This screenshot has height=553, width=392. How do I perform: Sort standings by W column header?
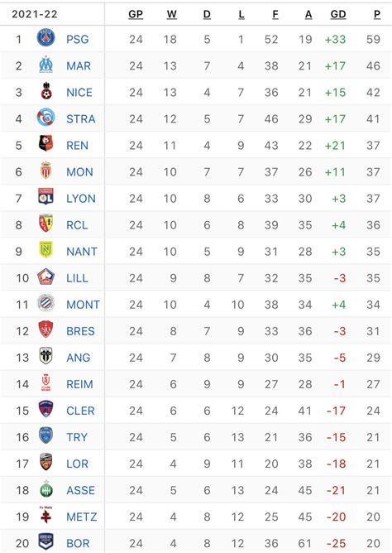point(171,14)
